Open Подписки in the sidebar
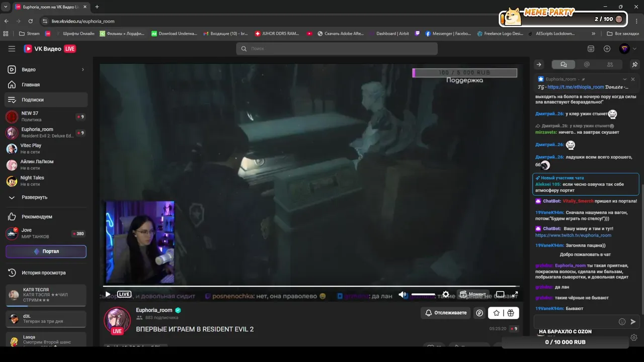The width and height of the screenshot is (644, 362). point(46,100)
